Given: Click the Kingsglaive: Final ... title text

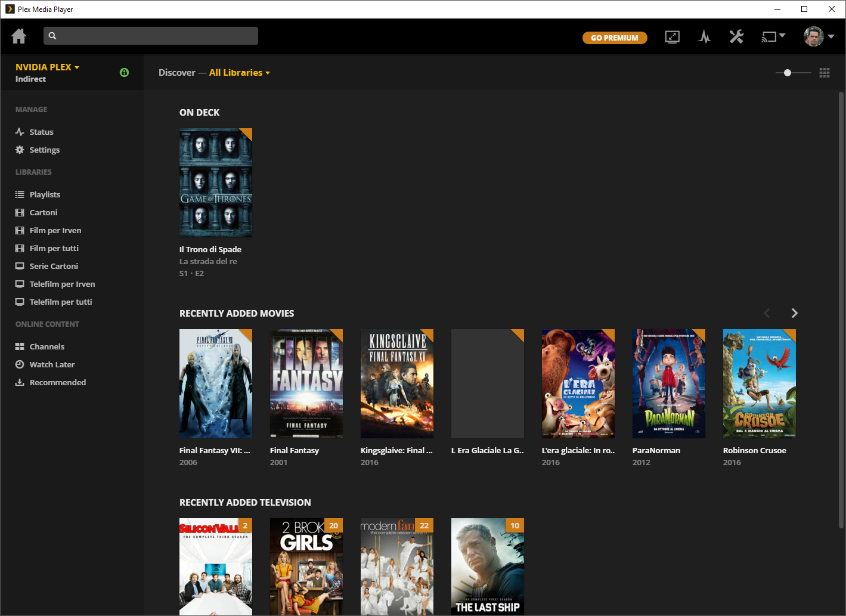Looking at the screenshot, I should coord(396,450).
